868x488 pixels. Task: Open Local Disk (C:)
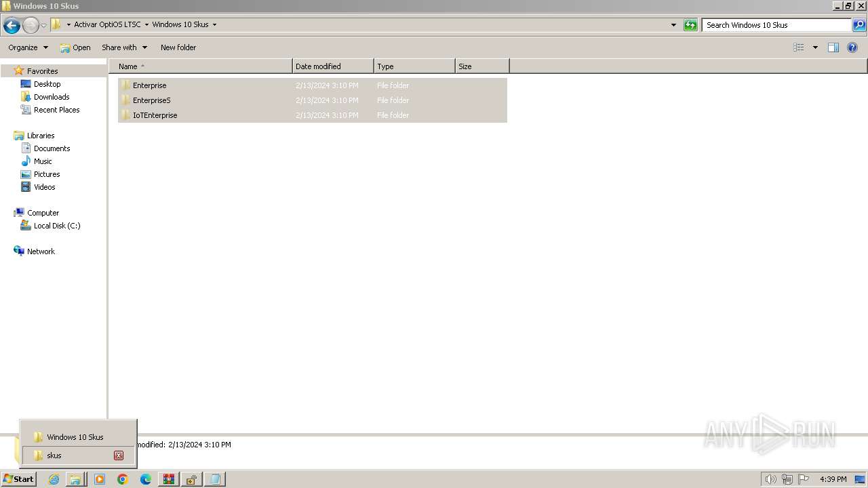[x=57, y=226]
